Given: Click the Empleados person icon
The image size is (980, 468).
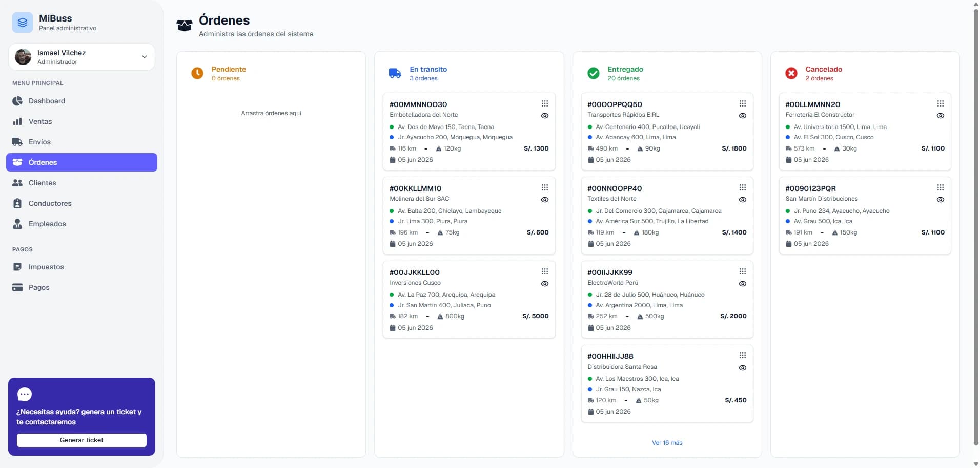Looking at the screenshot, I should pyautogui.click(x=17, y=224).
